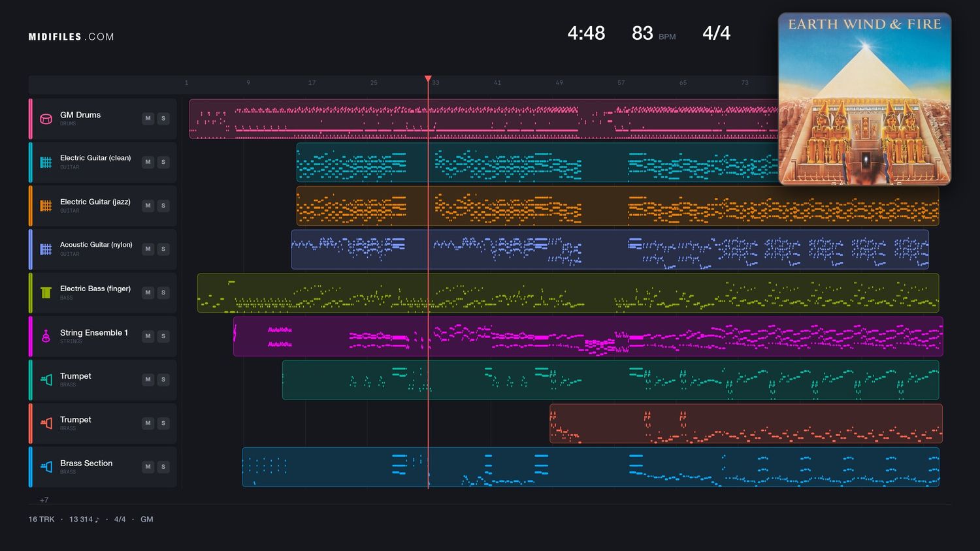
Task: Click the Electric Guitar (jazz) track name
Action: click(95, 202)
